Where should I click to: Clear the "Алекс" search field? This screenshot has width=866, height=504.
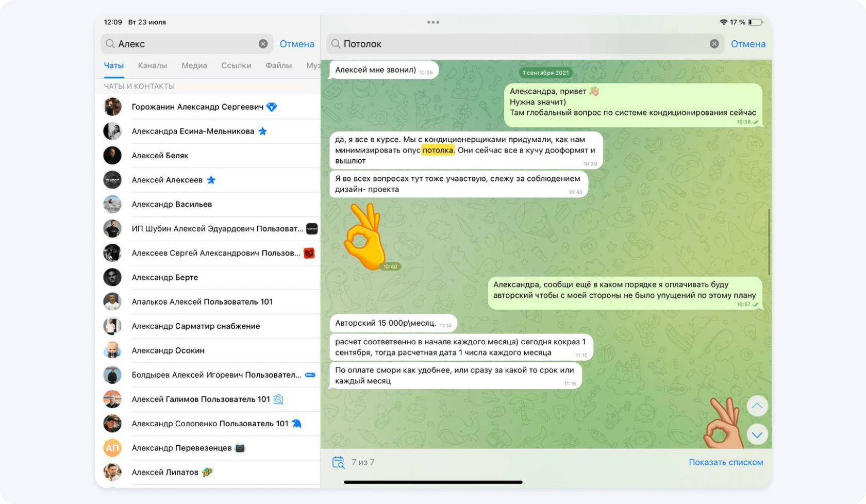point(263,44)
